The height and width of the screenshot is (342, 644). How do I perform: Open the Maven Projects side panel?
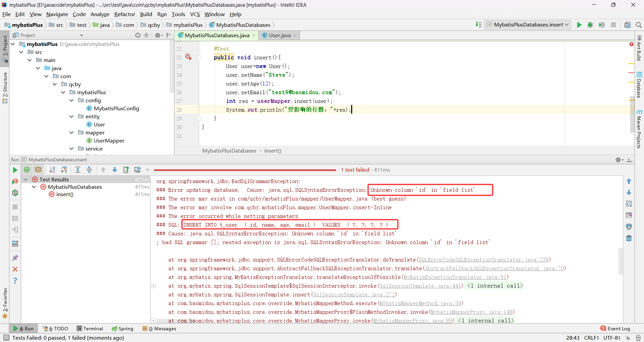coord(639,129)
